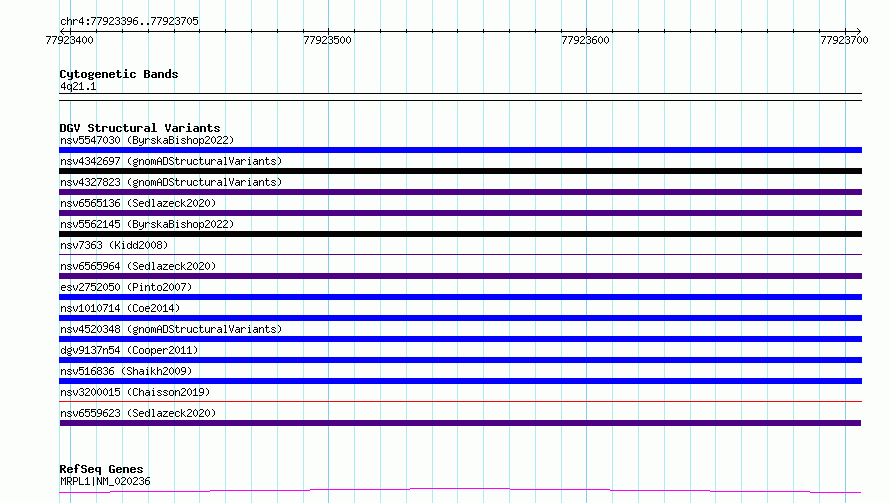Click ruler coordinate 77923600
The image size is (890, 503).
(585, 40)
